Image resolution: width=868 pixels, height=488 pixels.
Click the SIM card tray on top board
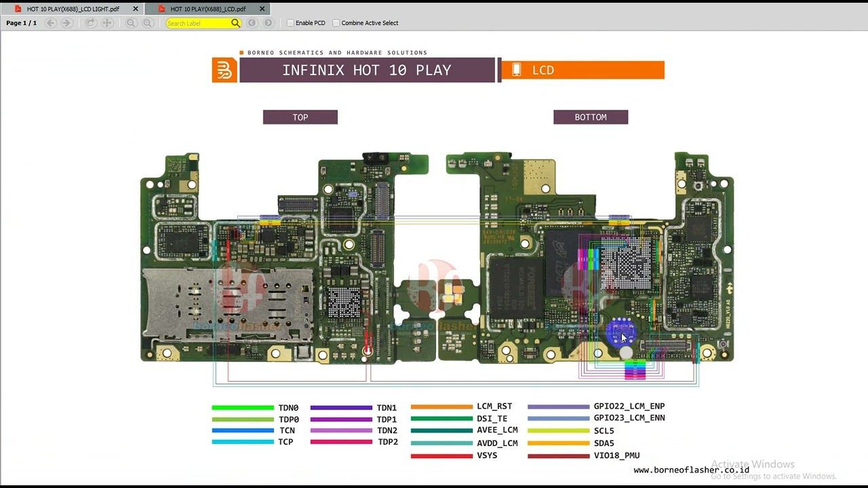[x=228, y=304]
